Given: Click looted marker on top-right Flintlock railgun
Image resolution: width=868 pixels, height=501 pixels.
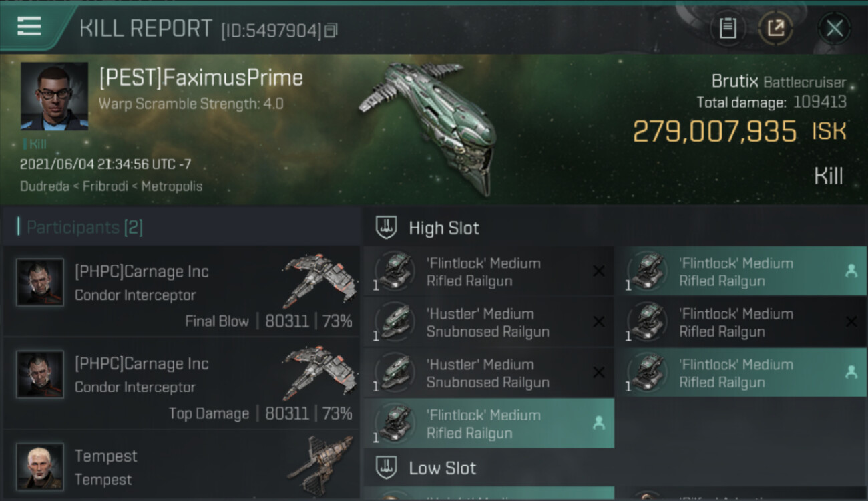Looking at the screenshot, I should click(851, 271).
